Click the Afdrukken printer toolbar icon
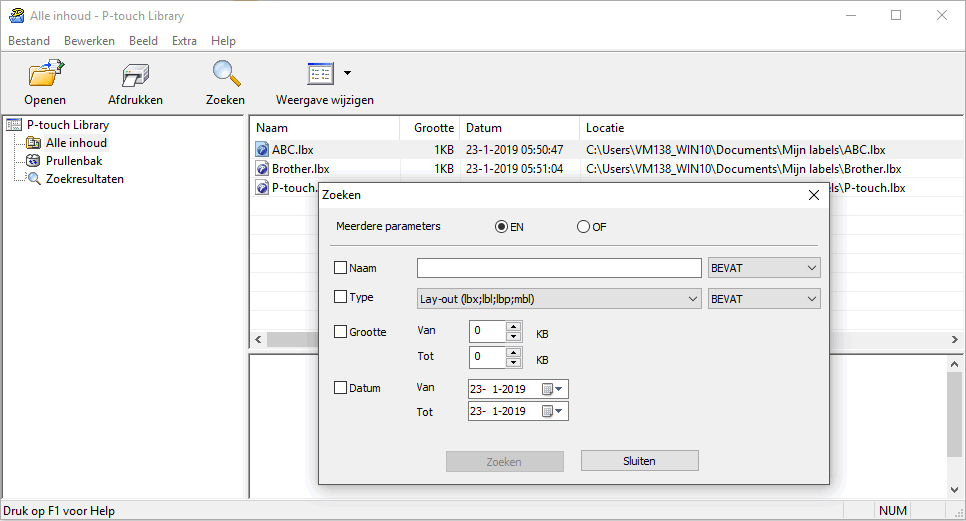The image size is (966, 521). click(136, 75)
